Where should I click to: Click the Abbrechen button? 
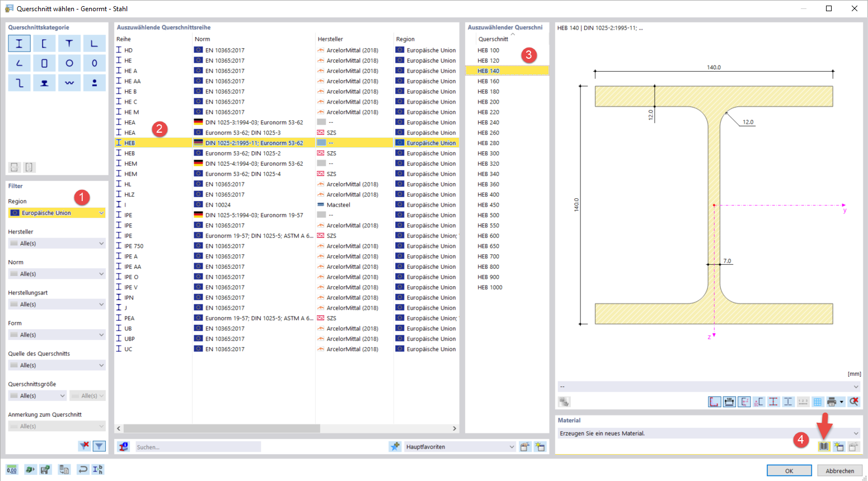tap(840, 470)
